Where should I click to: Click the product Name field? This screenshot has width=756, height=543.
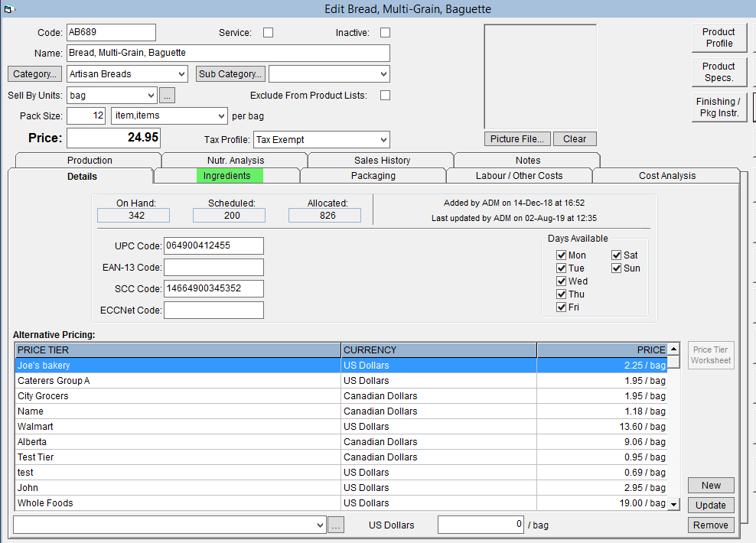point(228,53)
